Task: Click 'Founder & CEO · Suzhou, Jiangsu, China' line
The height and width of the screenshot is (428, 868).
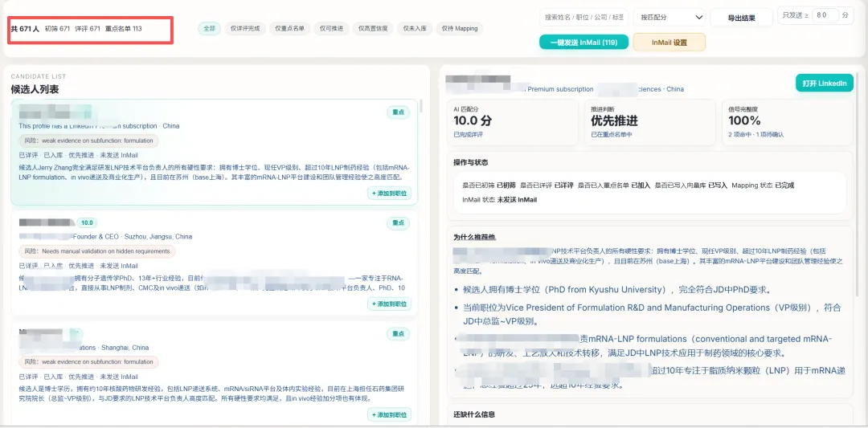Action: click(133, 237)
